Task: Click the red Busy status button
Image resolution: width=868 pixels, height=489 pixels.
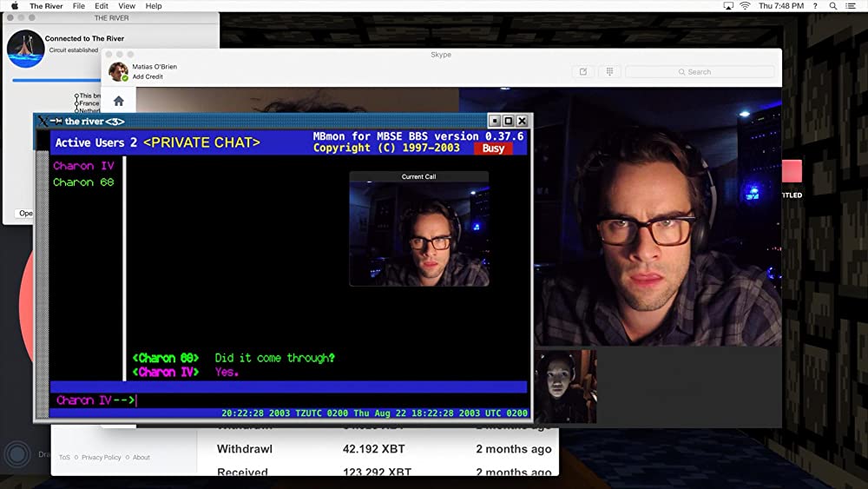Action: pos(493,149)
